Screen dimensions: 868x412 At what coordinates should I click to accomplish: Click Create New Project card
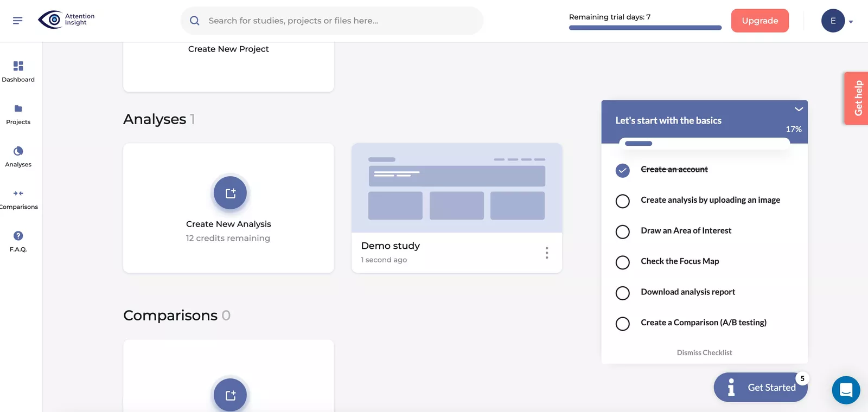tap(228, 67)
